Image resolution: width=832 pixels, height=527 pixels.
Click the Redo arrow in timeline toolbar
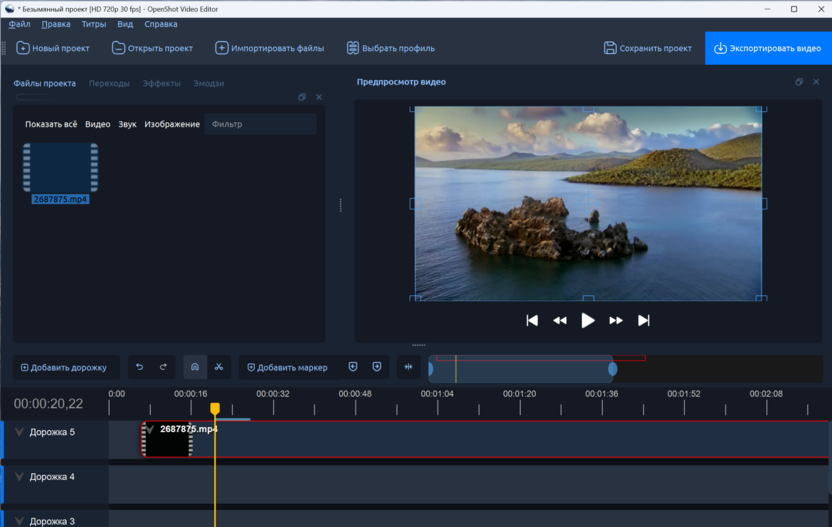coord(163,367)
